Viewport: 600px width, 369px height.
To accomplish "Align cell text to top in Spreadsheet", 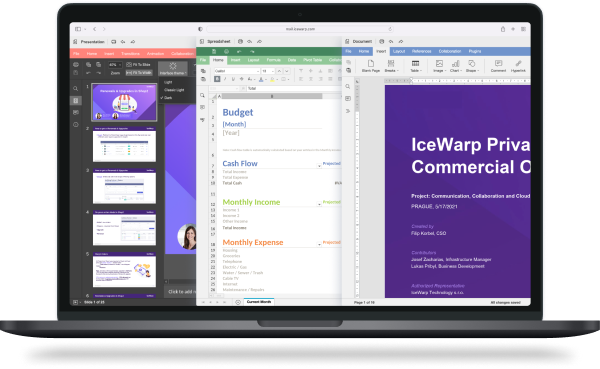I will 301,71.
